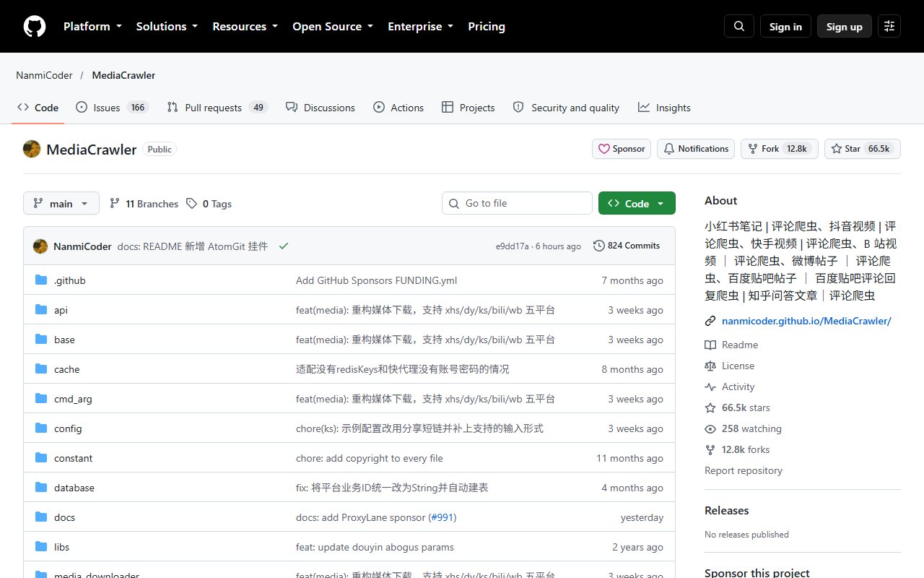Open the config folder
Image resolution: width=924 pixels, height=578 pixels.
68,428
